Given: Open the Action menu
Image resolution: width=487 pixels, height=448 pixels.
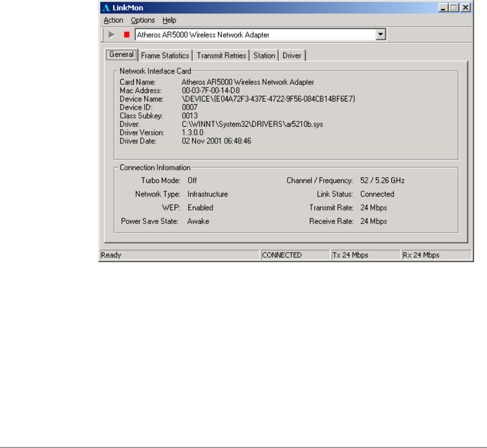Looking at the screenshot, I should tap(113, 20).
